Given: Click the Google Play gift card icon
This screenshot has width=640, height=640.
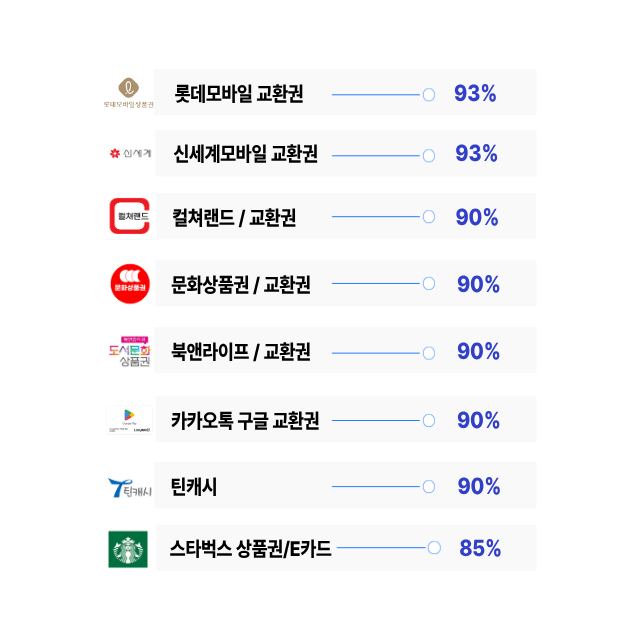Looking at the screenshot, I should (x=129, y=419).
